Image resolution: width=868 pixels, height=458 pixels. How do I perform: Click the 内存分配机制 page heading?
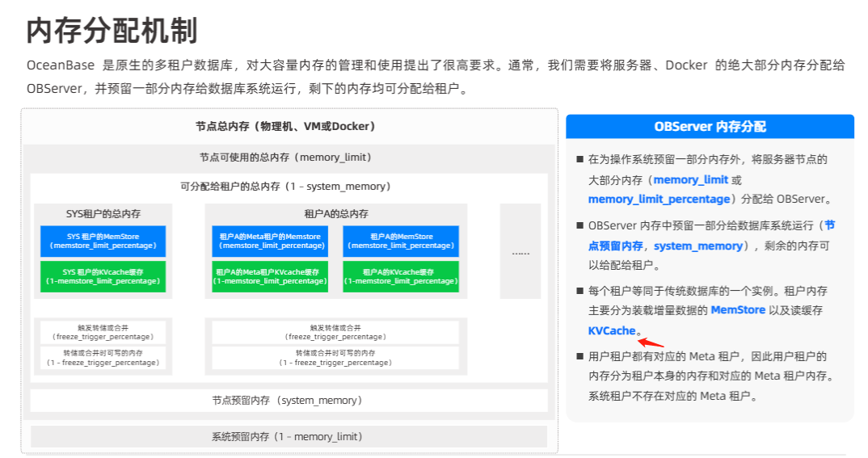tap(112, 30)
